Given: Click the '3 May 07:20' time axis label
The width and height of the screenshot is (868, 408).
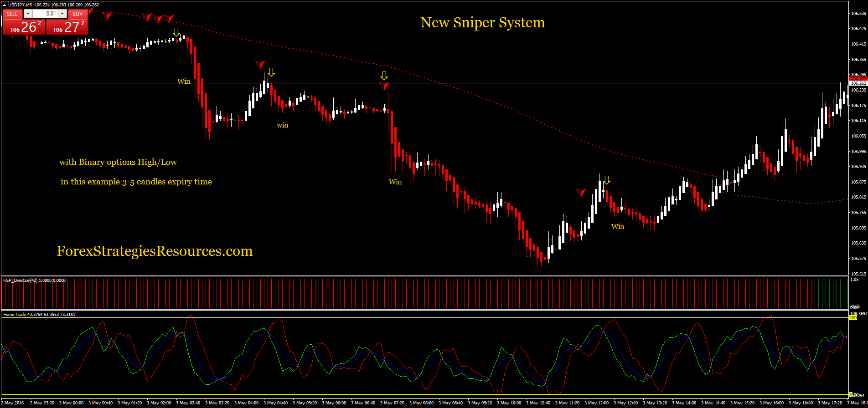Looking at the screenshot, I should tap(393, 403).
